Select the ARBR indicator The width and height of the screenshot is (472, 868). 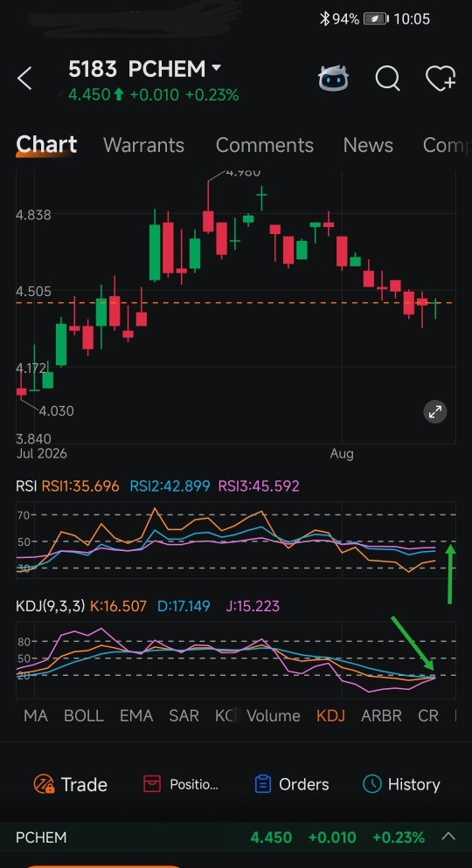coord(381,715)
